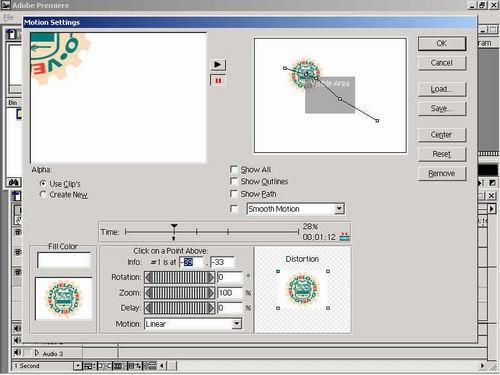This screenshot has height=375, width=500.
Task: Enable the Show Path checkbox
Action: point(234,194)
